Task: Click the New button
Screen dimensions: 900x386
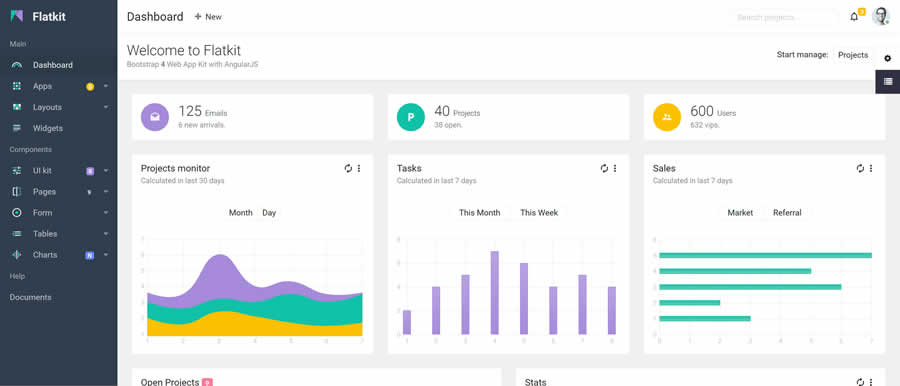Action: click(x=208, y=17)
